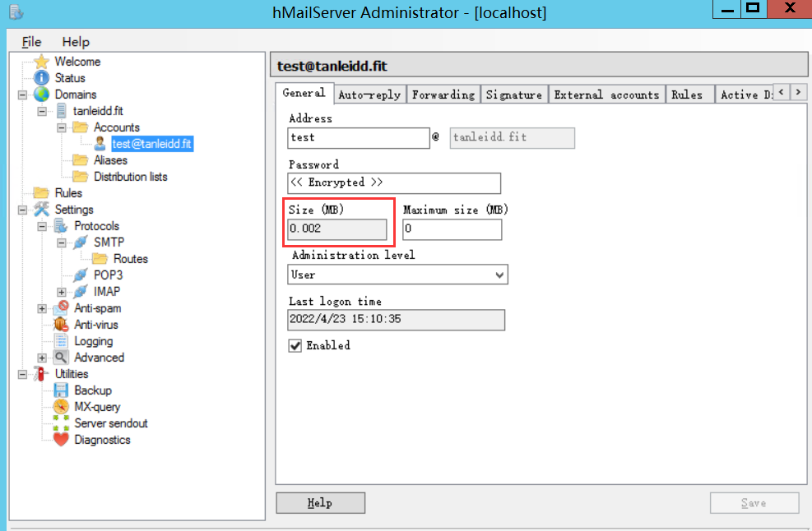Click the Maximum size (MB) field

coord(452,229)
